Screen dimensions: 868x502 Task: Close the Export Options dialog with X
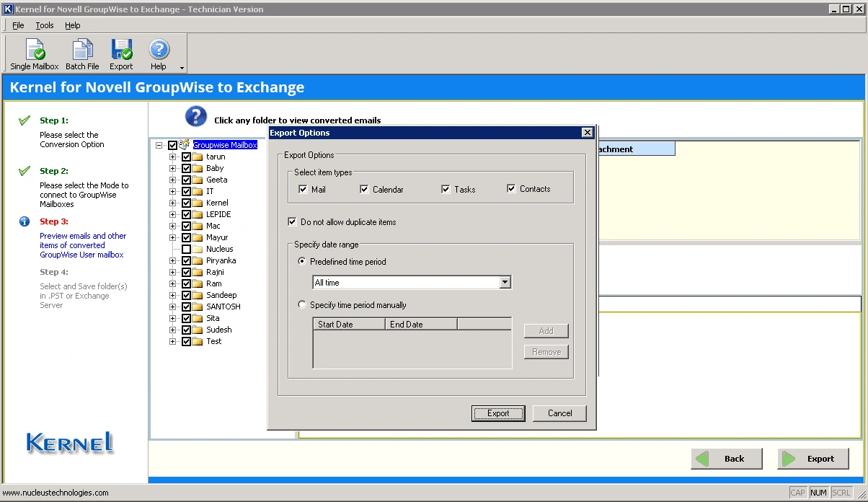(x=587, y=133)
